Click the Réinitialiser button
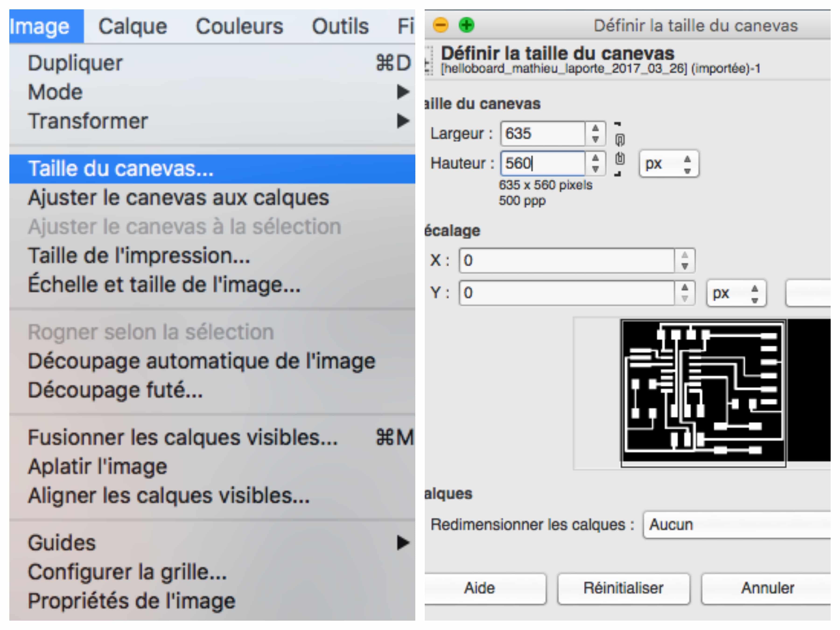 click(623, 588)
